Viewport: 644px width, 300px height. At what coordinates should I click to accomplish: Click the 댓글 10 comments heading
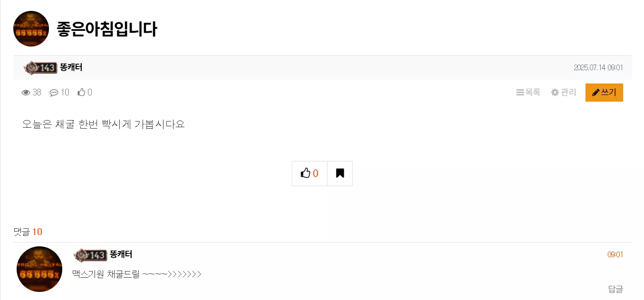pyautogui.click(x=28, y=232)
